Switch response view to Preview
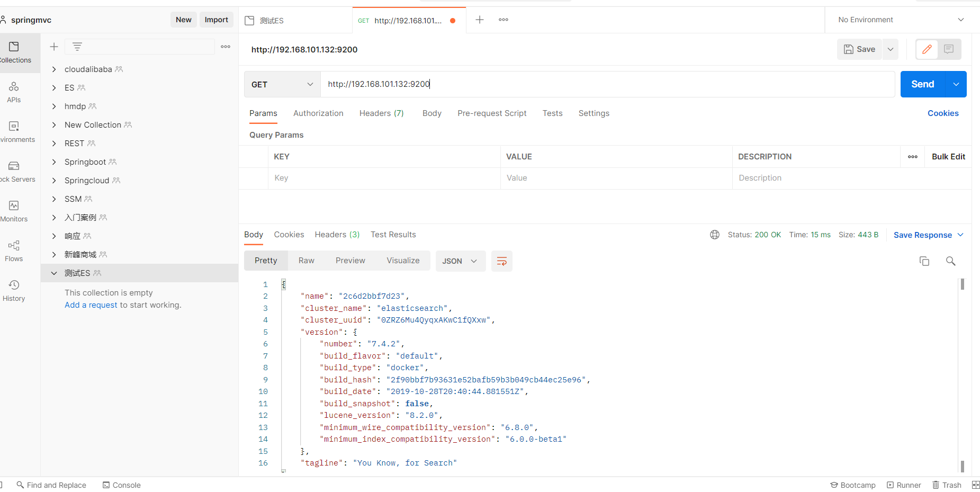 350,261
